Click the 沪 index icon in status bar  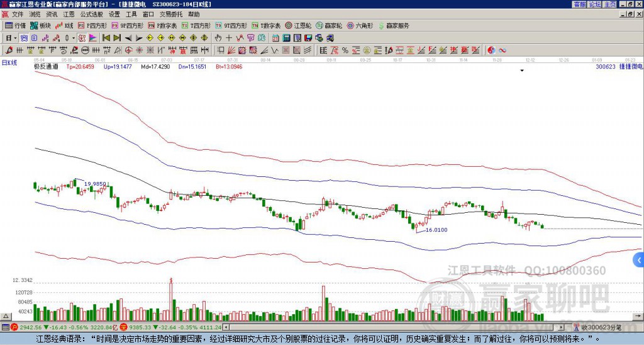(14, 327)
